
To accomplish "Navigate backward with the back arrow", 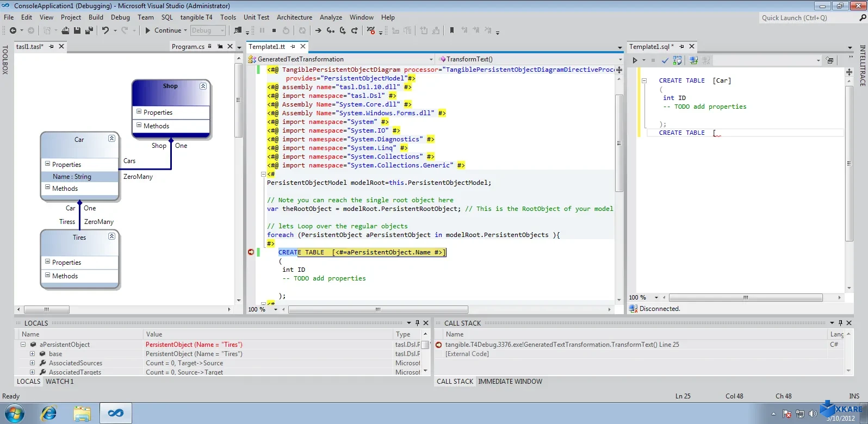I will [13, 30].
